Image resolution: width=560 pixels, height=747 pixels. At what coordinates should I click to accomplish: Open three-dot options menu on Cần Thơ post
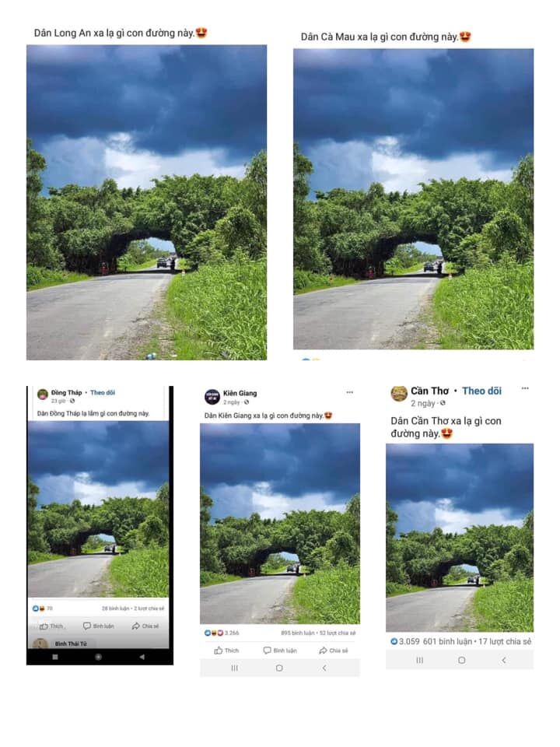pyautogui.click(x=525, y=388)
